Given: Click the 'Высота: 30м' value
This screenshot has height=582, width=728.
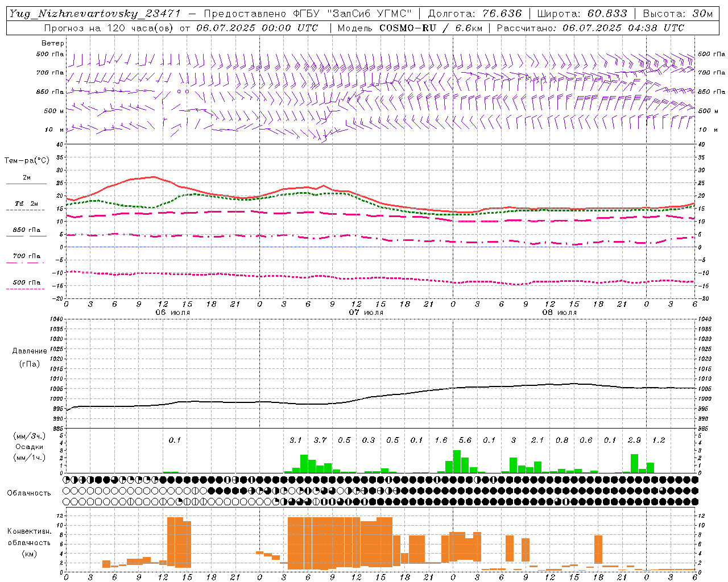Looking at the screenshot, I should tap(678, 14).
